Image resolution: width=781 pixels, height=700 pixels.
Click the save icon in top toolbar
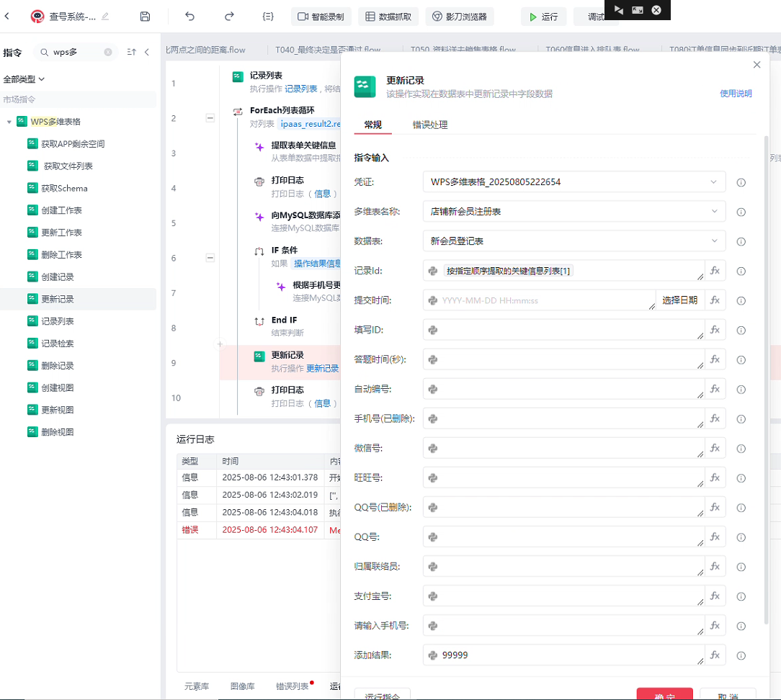[145, 17]
